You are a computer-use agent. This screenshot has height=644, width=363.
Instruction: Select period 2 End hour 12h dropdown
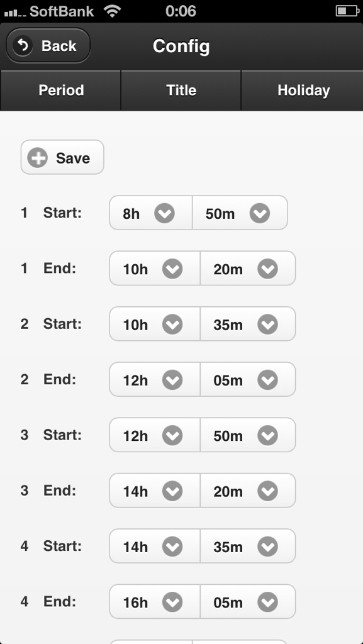coord(155,379)
